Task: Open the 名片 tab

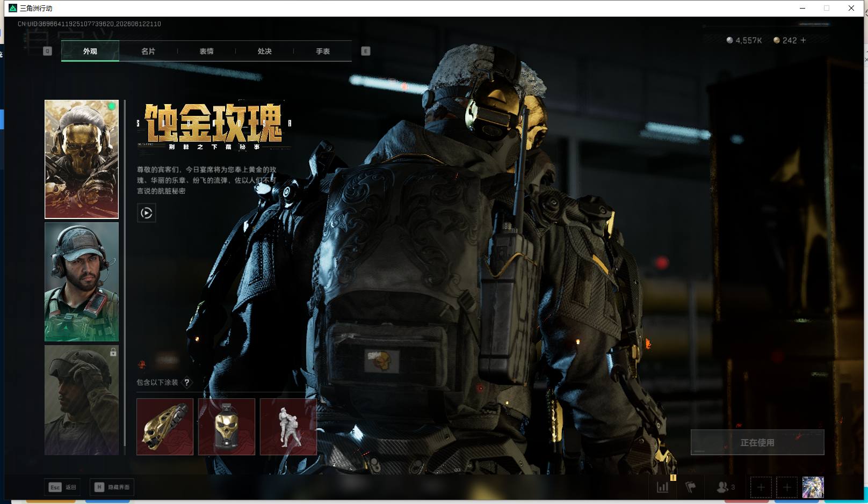Action: point(148,51)
